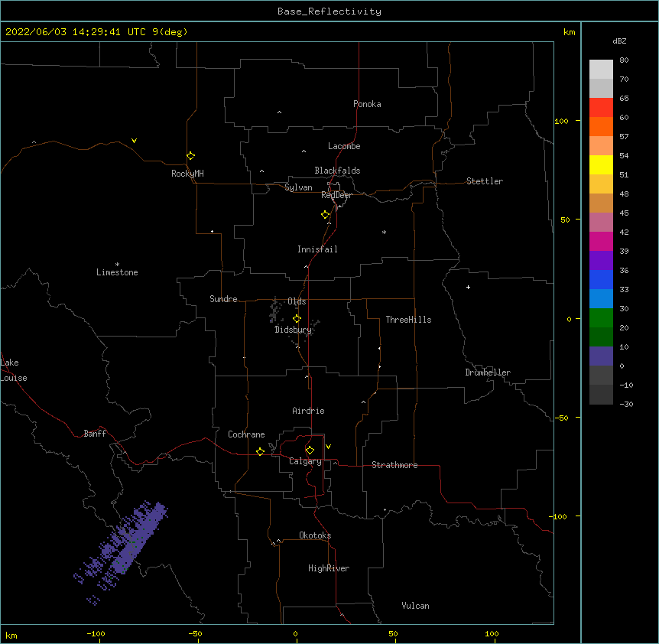Click the Drumheller label
Screen dimensions: 659x644
pyautogui.click(x=488, y=372)
